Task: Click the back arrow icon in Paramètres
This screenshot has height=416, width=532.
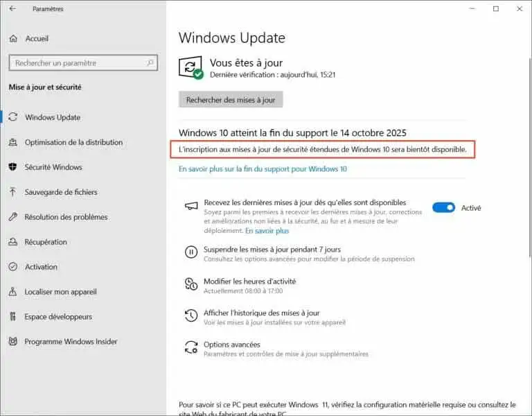Action: (x=12, y=8)
